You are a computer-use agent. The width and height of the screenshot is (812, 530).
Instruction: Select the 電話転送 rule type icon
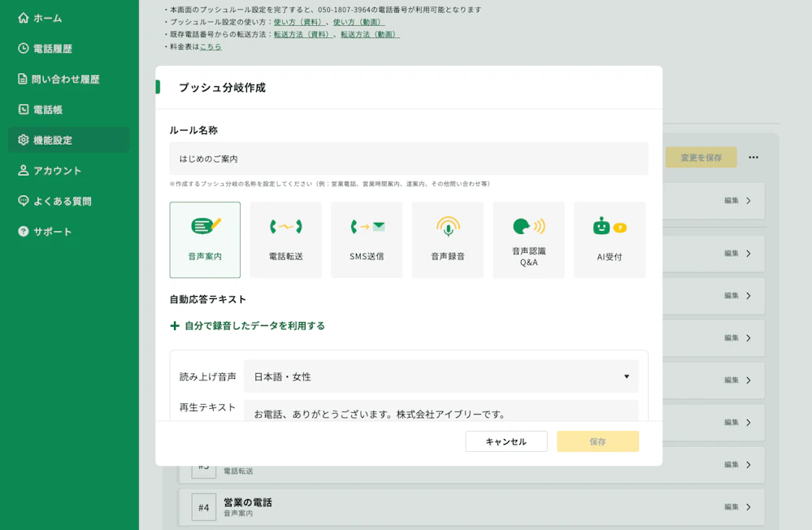coord(285,240)
